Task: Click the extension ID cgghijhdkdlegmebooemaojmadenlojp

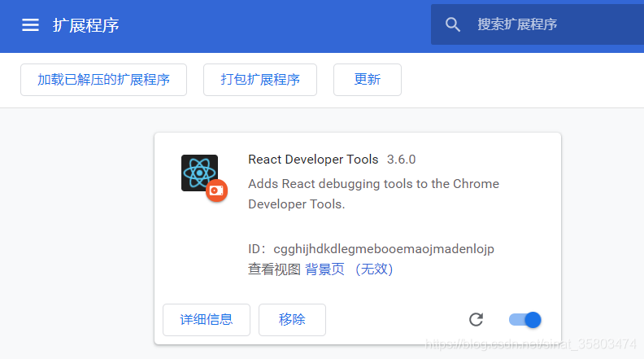Action: [384, 249]
